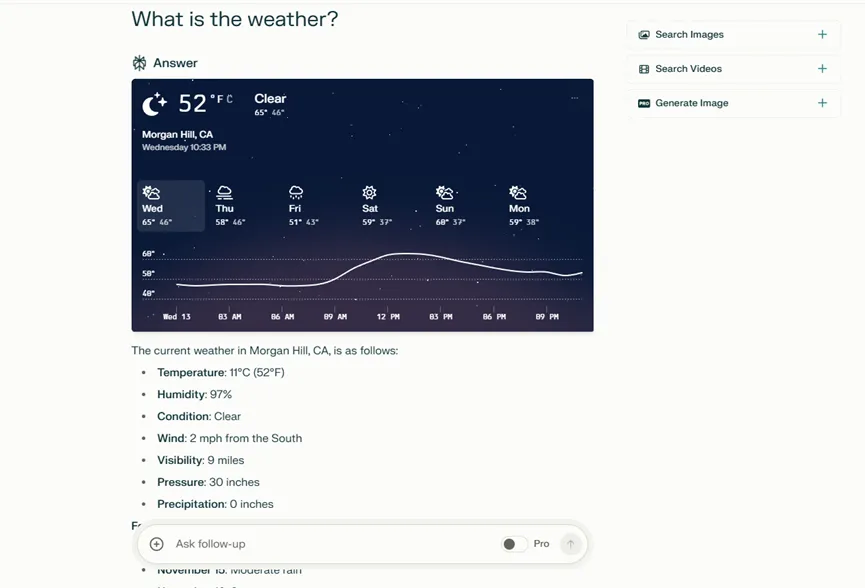
Task: Click the 12 PM point on temperature graph
Action: [389, 256]
